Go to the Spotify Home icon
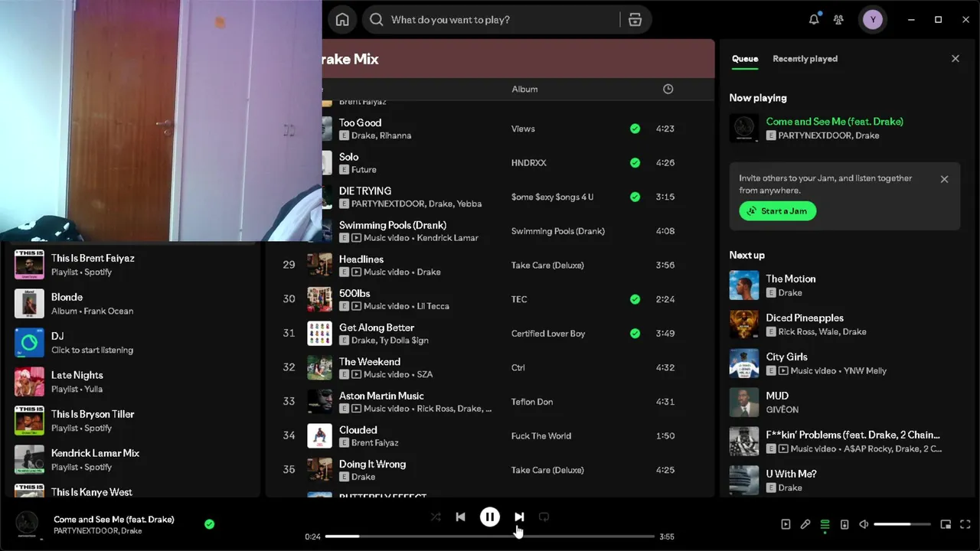 (x=342, y=20)
